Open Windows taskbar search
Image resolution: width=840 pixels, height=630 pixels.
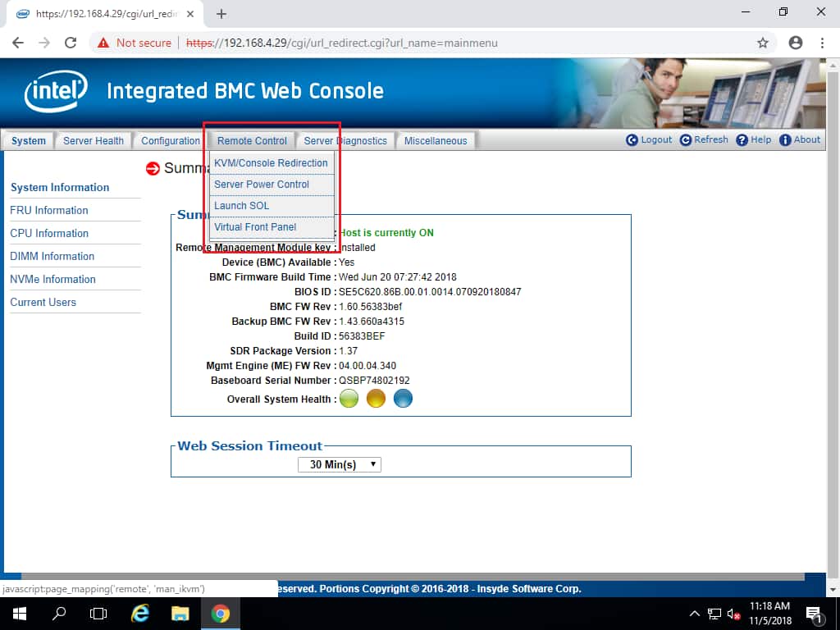[59, 614]
